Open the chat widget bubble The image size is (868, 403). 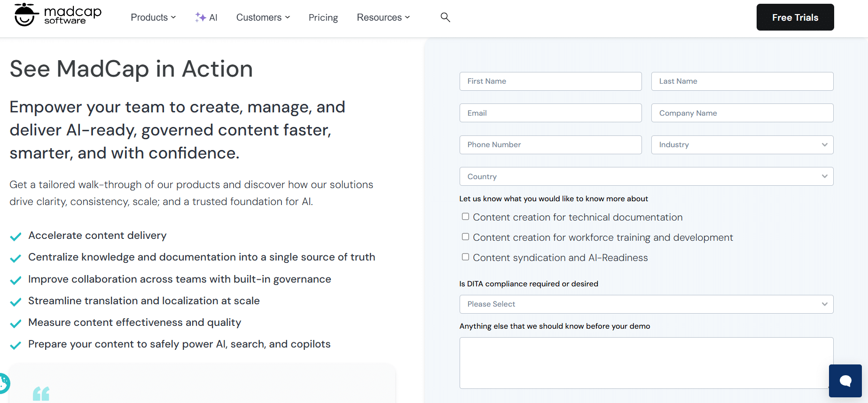(x=845, y=380)
